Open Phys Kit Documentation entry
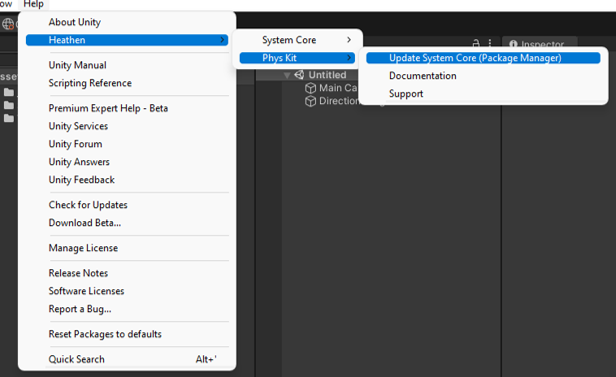616x377 pixels. pyautogui.click(x=423, y=76)
